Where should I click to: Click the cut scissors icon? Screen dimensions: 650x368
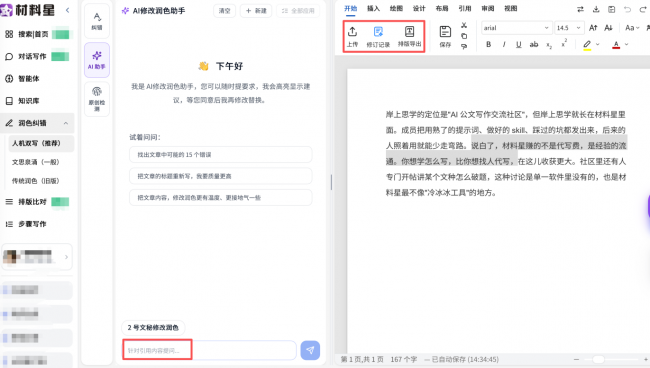click(x=464, y=26)
